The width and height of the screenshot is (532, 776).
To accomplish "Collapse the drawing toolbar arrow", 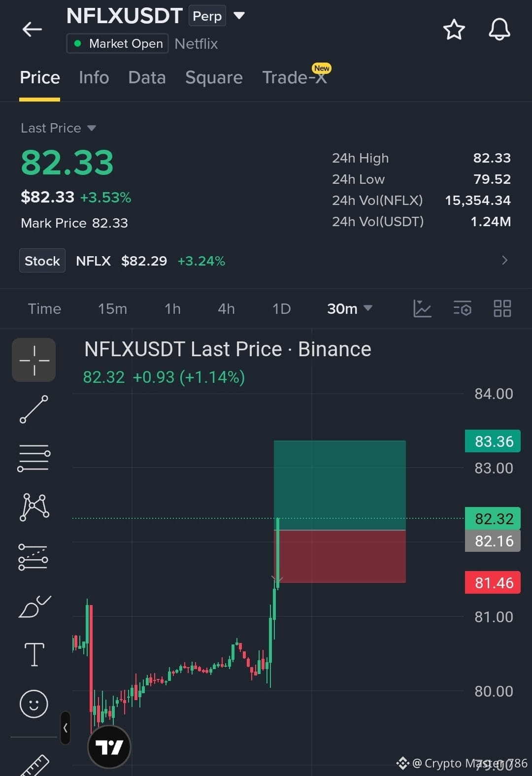I will point(65,728).
